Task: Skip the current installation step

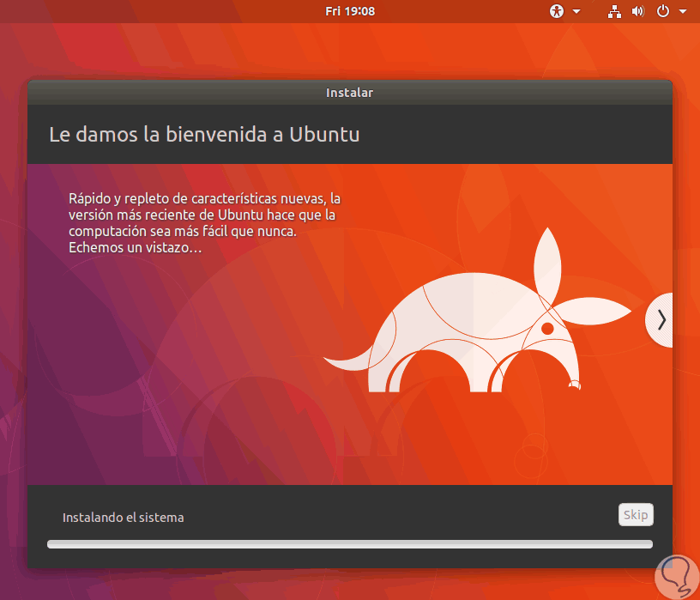Action: [636, 515]
